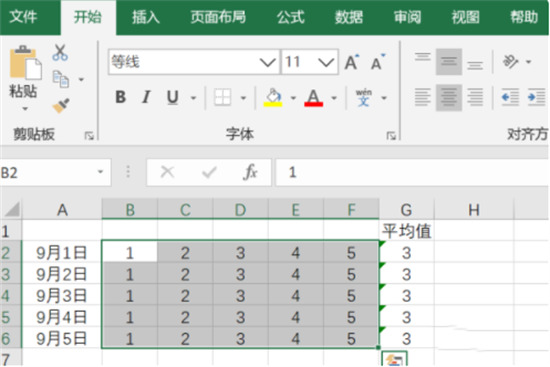The height and width of the screenshot is (367, 550).
Task: Expand Paste options arrow
Action: pos(25,109)
